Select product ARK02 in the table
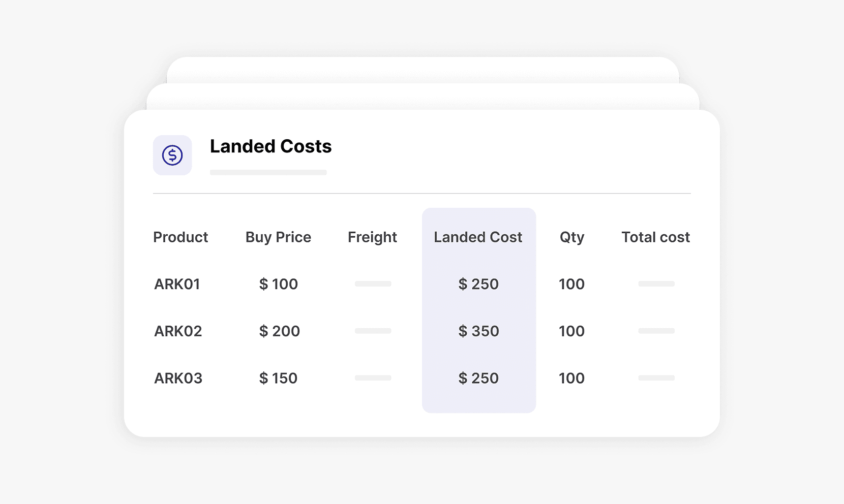The height and width of the screenshot is (504, 844). tap(178, 331)
